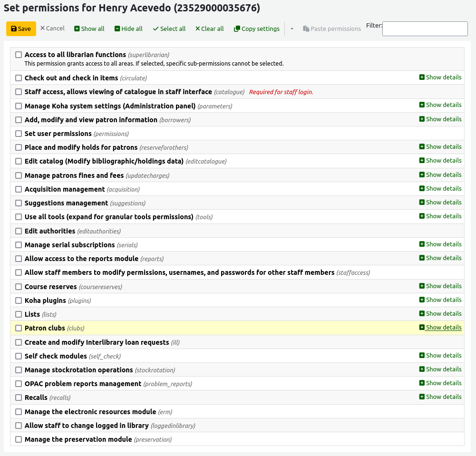The image size is (476, 456).
Task: Show details for the reports module permission
Action: tap(440, 258)
